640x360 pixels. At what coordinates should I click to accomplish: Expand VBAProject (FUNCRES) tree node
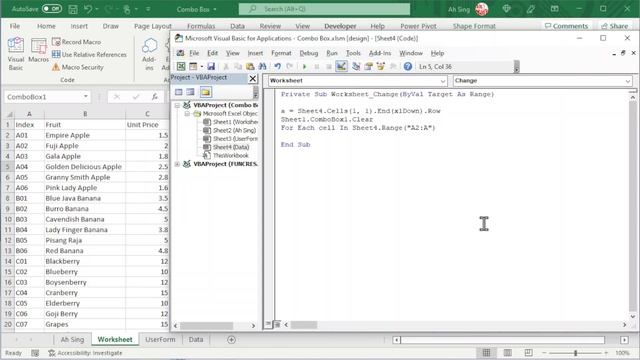(x=177, y=164)
